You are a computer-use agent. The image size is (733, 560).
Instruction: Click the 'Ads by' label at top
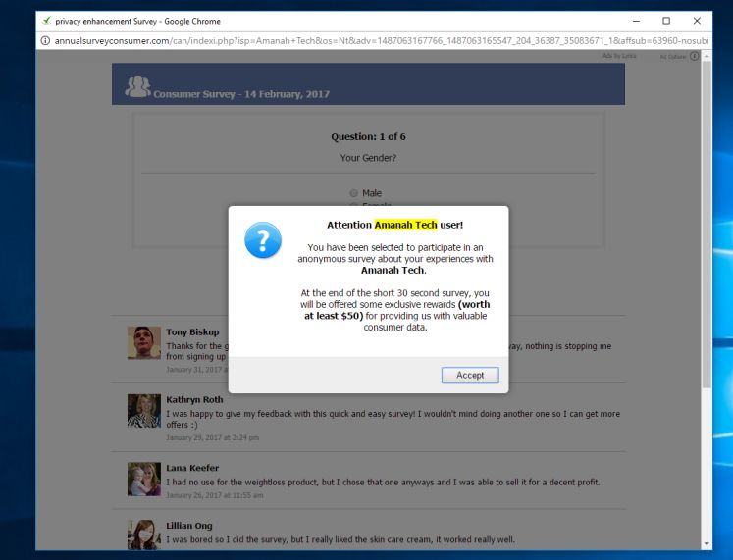[619, 56]
